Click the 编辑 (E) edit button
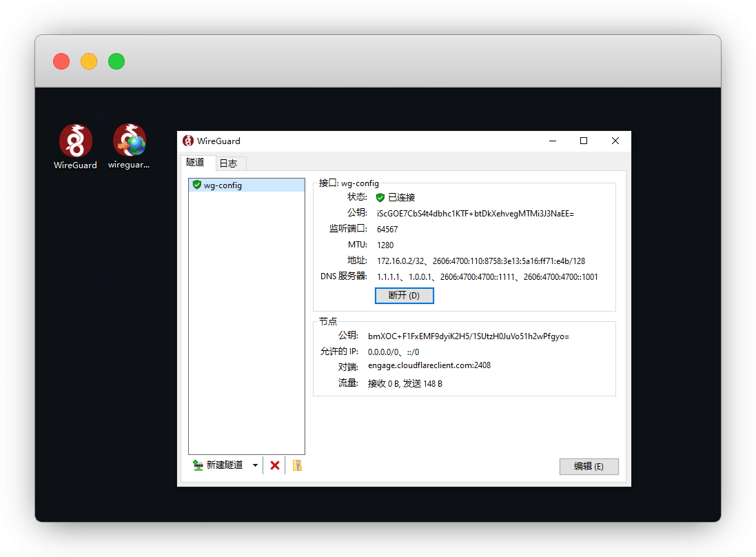 (x=589, y=466)
